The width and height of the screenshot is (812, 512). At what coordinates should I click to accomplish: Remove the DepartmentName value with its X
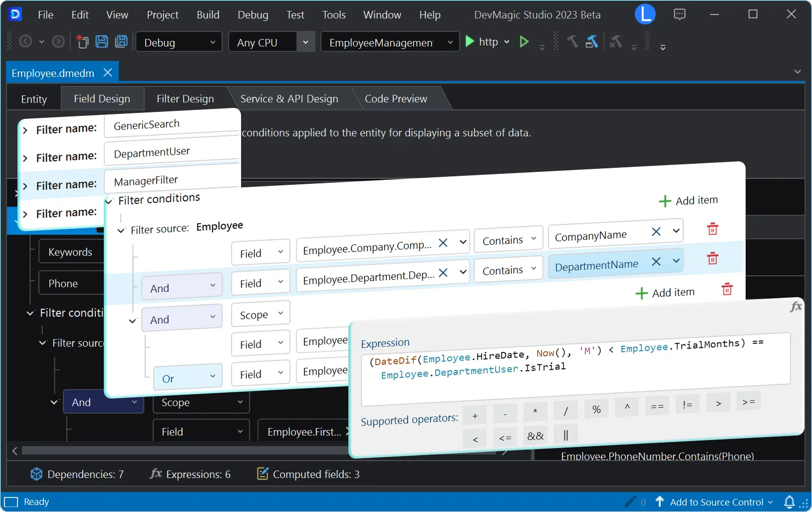[x=656, y=261]
